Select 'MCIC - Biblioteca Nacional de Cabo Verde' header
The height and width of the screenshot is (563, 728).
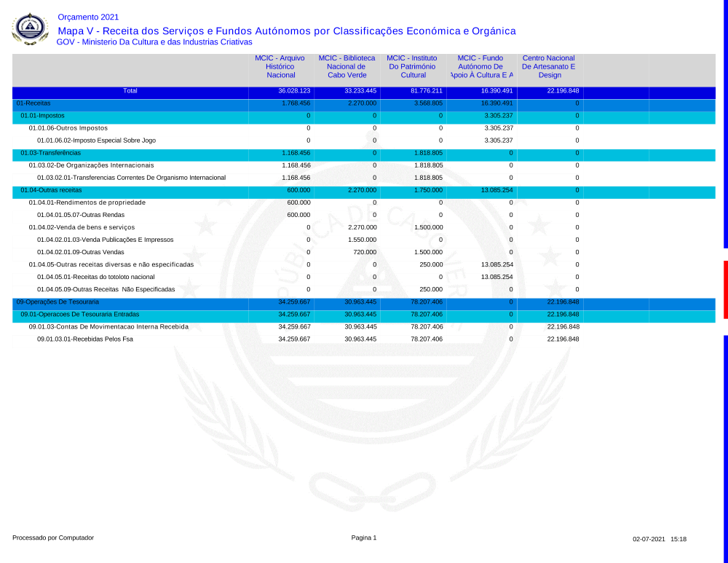(x=347, y=66)
